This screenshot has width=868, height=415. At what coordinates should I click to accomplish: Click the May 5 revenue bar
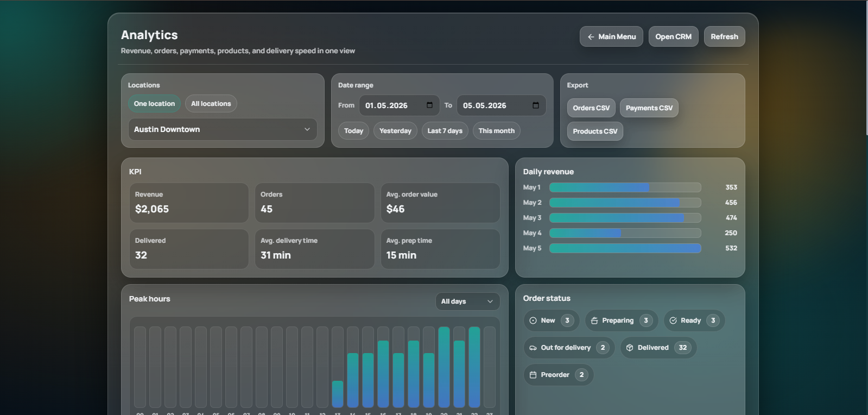[625, 248]
